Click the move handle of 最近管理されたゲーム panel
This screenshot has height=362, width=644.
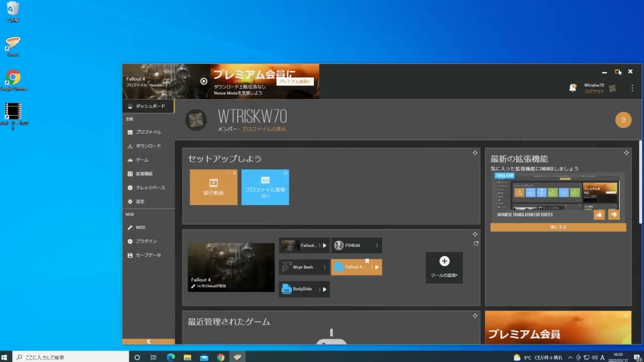point(475,316)
